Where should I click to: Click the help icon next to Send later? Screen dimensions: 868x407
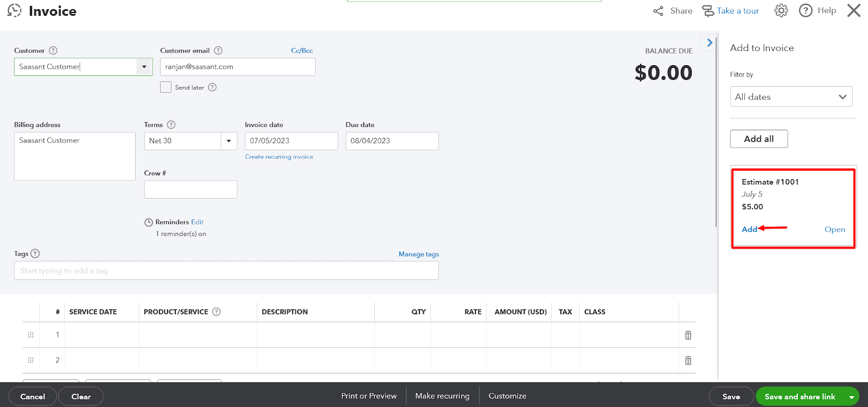(x=212, y=87)
